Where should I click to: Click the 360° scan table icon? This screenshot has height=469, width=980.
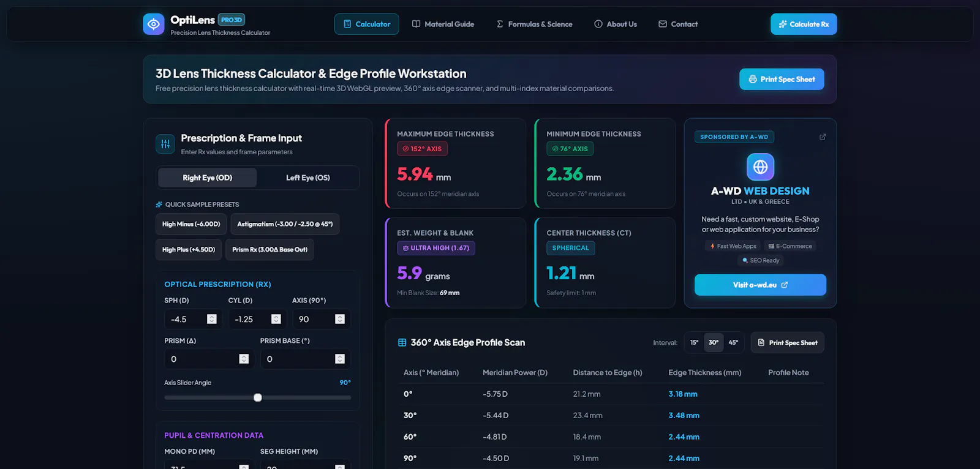(x=402, y=342)
